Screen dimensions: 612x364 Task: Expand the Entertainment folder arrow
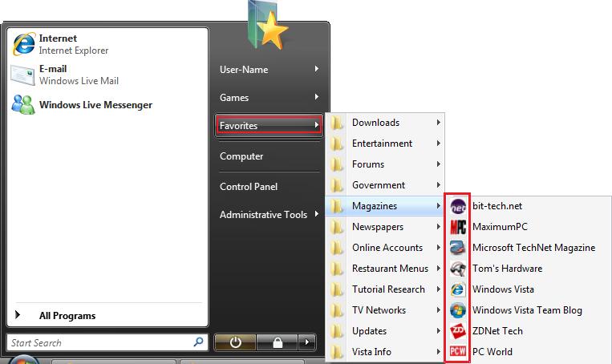coord(438,144)
